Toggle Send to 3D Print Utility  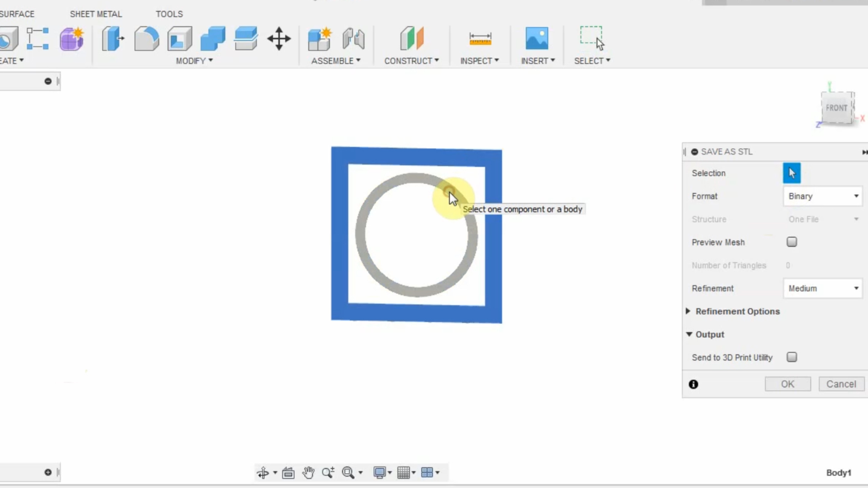[792, 357]
